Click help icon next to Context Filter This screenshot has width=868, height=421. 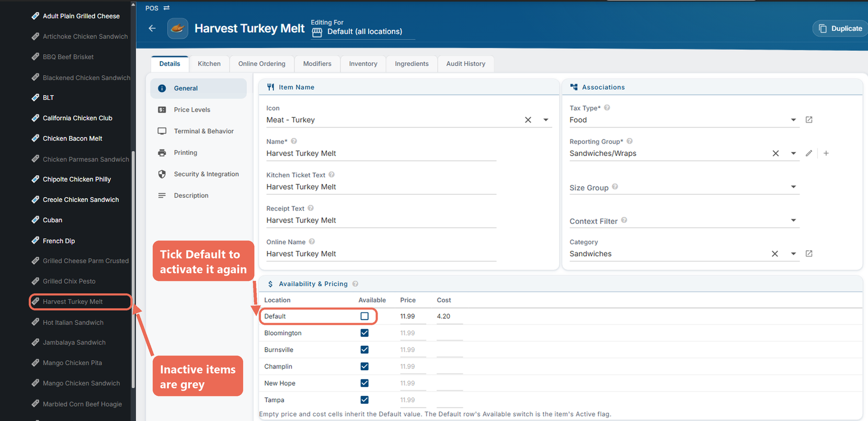pyautogui.click(x=624, y=220)
